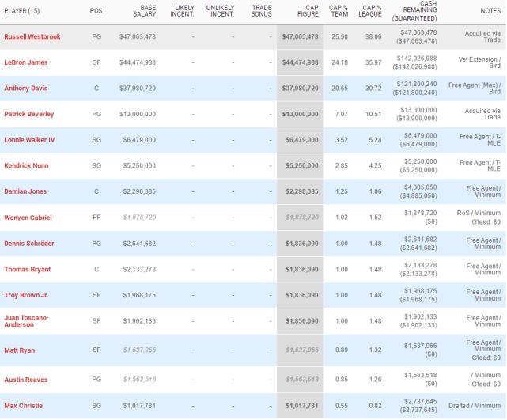
Task: Sort by CAP % LEAGUE column header
Action: click(370, 11)
